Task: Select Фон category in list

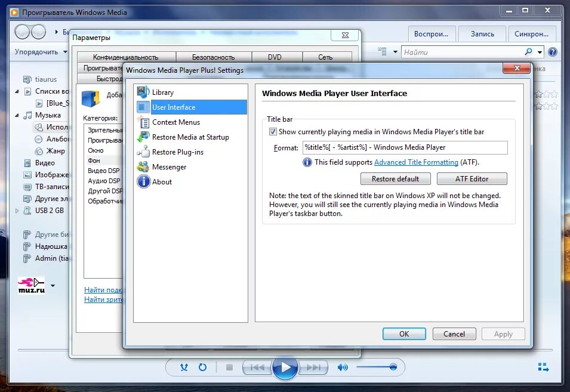Action: pos(94,160)
